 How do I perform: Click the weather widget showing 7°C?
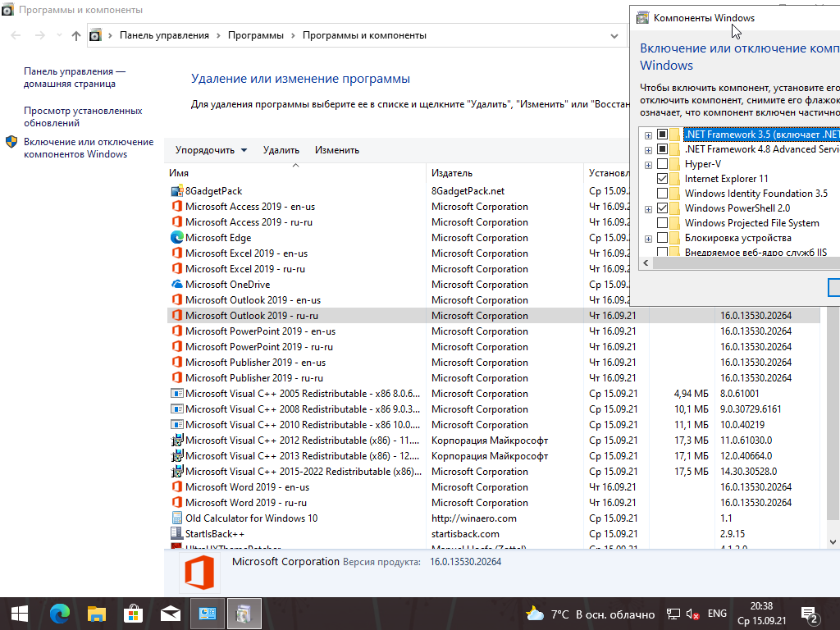[x=590, y=614]
